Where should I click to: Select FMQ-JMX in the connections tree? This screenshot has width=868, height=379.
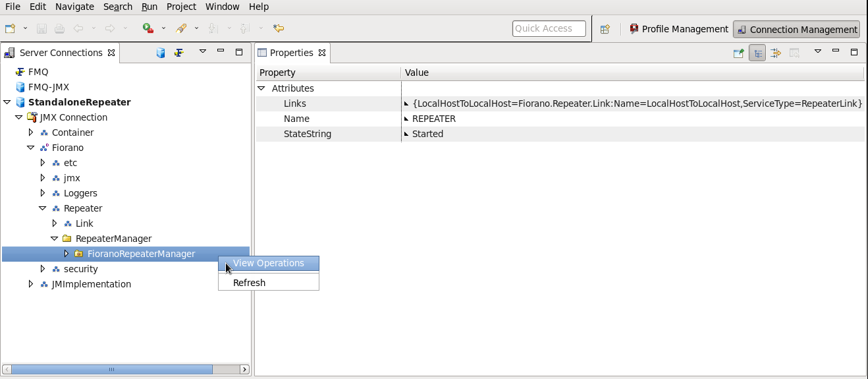coord(49,87)
